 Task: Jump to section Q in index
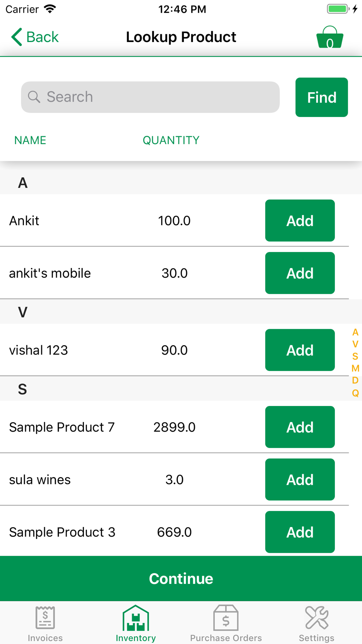[355, 393]
